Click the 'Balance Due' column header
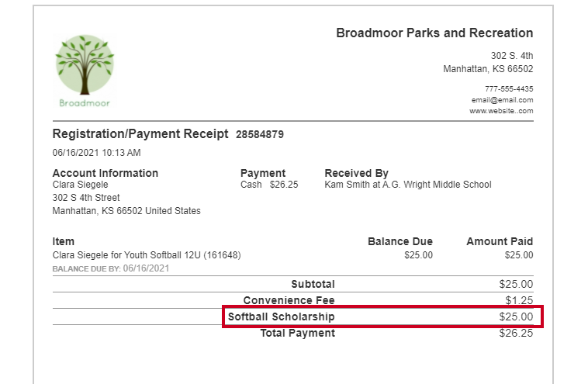 coord(400,241)
